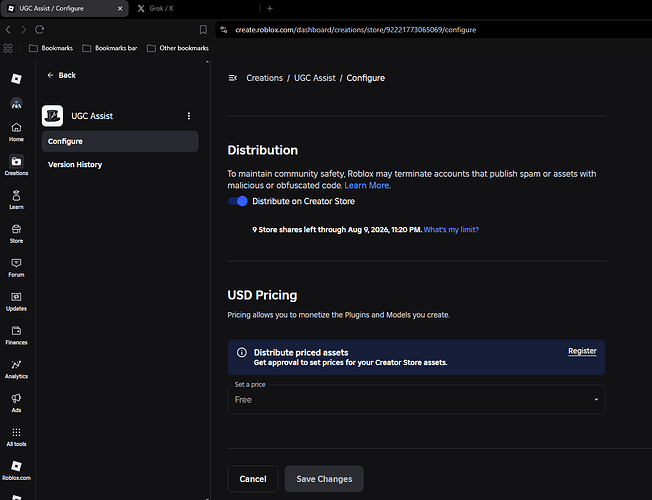This screenshot has height=500, width=652.
Task: Select the Configure menu item
Action: [x=120, y=141]
